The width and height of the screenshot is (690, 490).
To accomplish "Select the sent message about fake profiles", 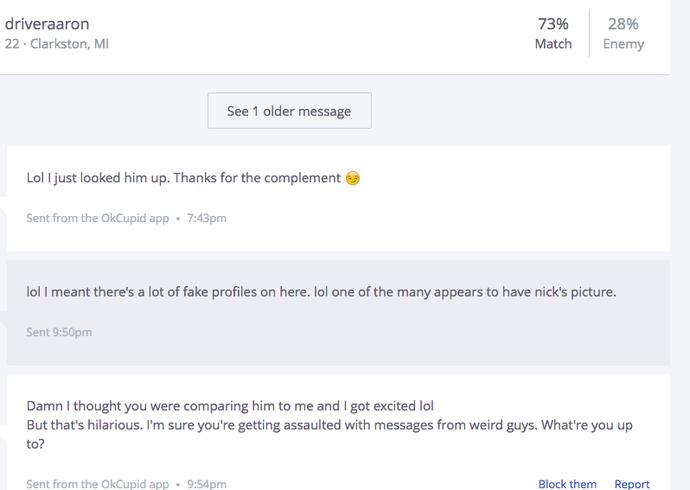I will coord(338,312).
